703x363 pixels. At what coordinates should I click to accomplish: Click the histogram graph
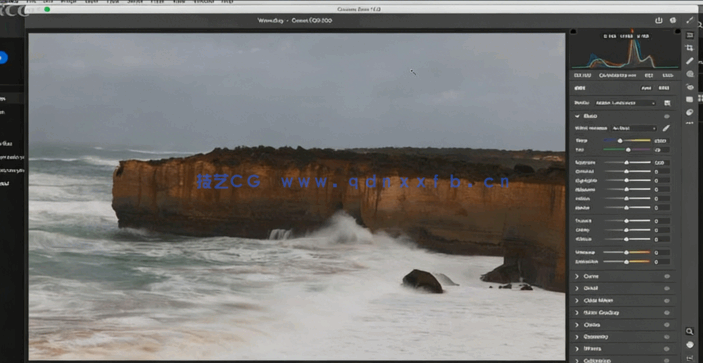[625, 49]
